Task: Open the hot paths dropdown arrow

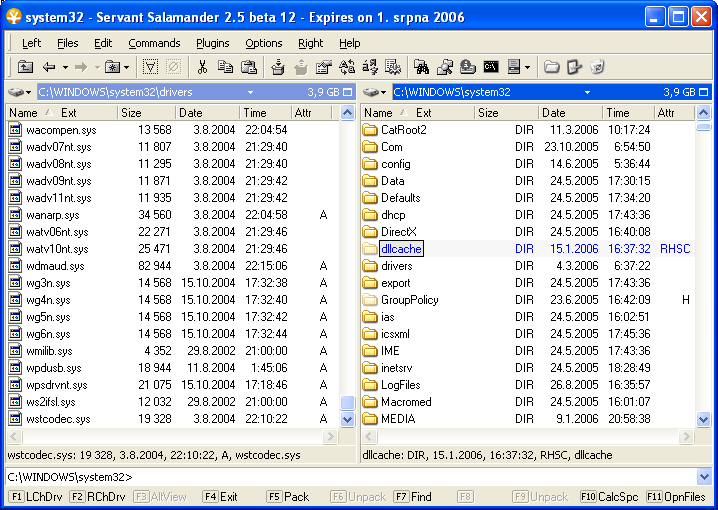Action: (x=127, y=67)
